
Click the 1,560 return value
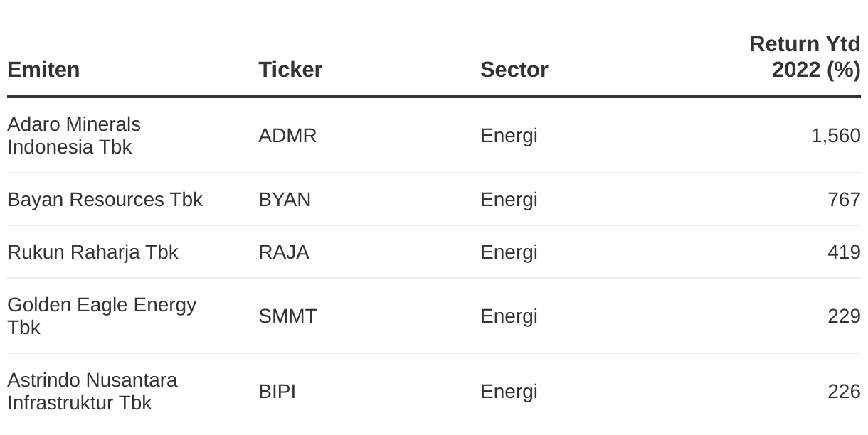pyautogui.click(x=836, y=136)
